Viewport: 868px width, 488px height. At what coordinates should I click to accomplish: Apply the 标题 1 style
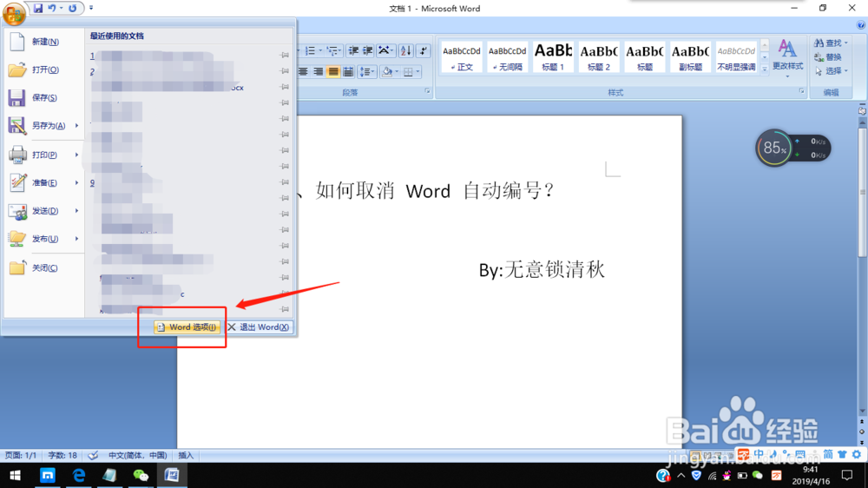pyautogui.click(x=553, y=57)
